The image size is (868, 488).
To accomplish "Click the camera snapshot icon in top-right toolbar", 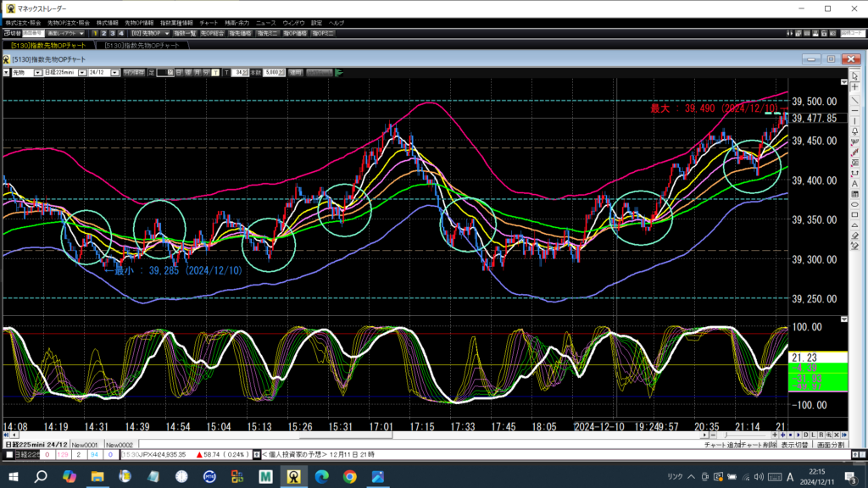I will click(x=832, y=33).
